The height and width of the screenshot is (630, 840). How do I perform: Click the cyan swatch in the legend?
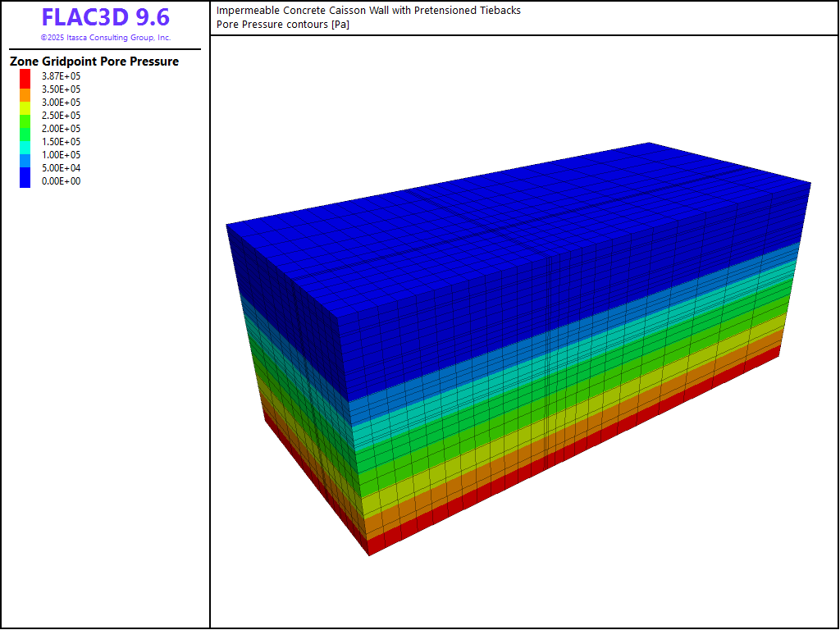(25, 146)
